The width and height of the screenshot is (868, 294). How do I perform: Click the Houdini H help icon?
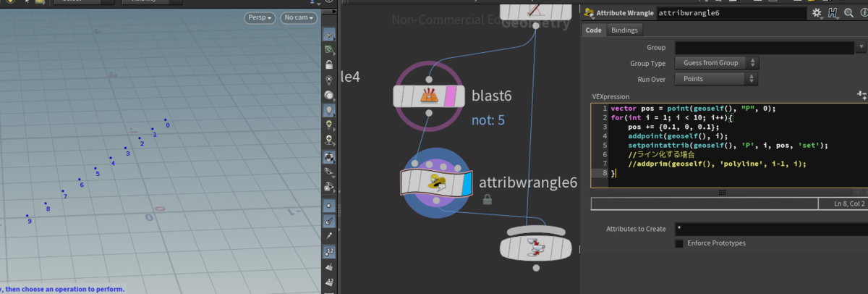pyautogui.click(x=833, y=13)
